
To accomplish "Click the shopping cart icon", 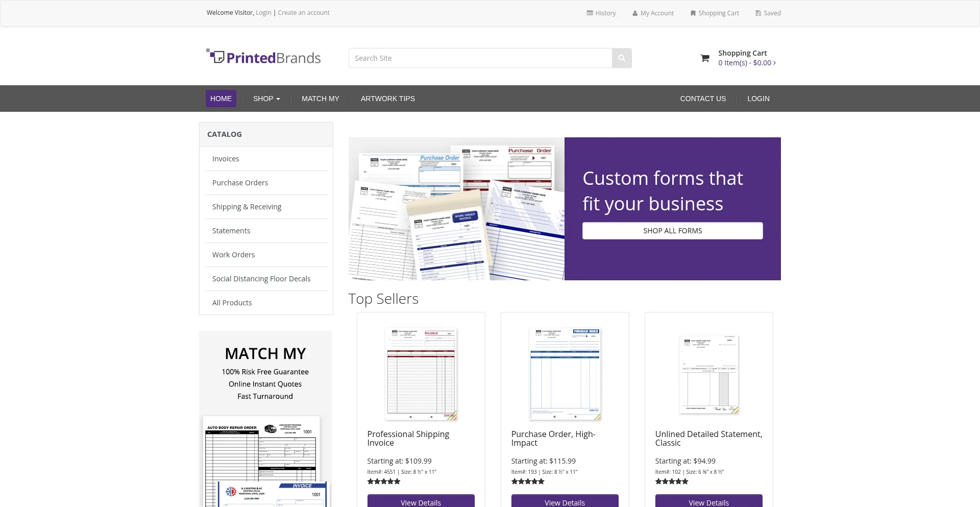I will [705, 58].
